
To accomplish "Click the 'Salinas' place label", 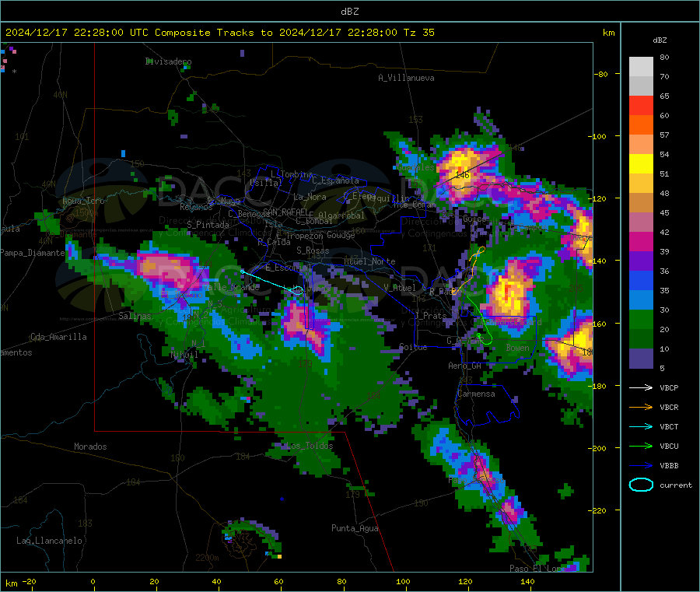I will click(x=135, y=316).
